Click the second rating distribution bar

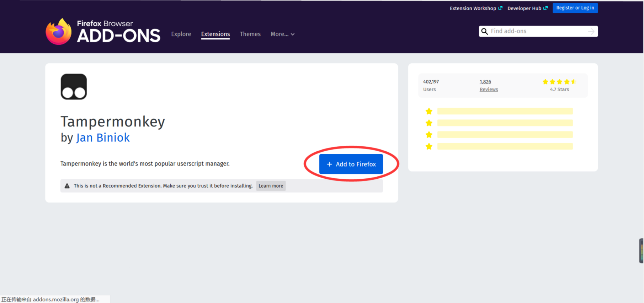coord(505,123)
